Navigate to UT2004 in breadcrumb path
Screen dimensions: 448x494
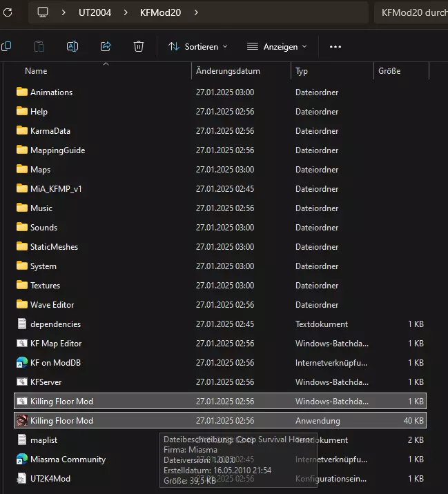point(95,12)
